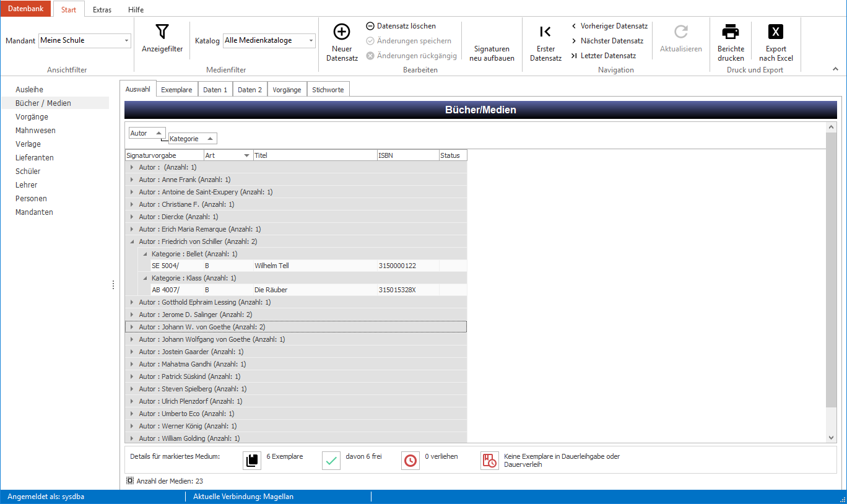The image size is (847, 504).
Task: Click the Exemplare book stack icon
Action: click(x=252, y=461)
